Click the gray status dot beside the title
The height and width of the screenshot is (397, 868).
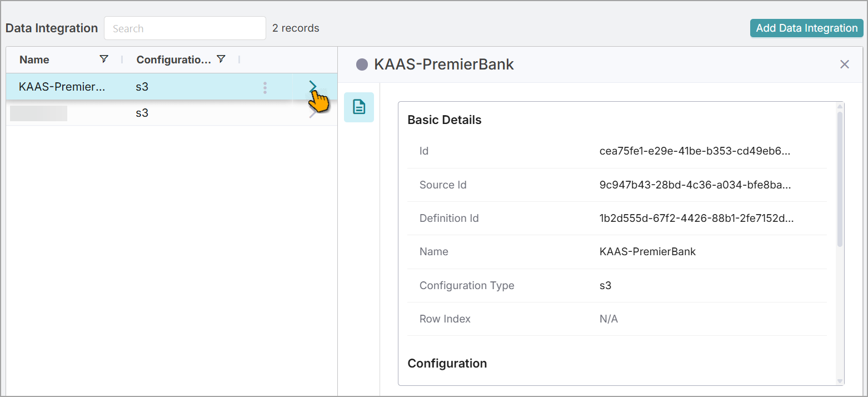362,65
